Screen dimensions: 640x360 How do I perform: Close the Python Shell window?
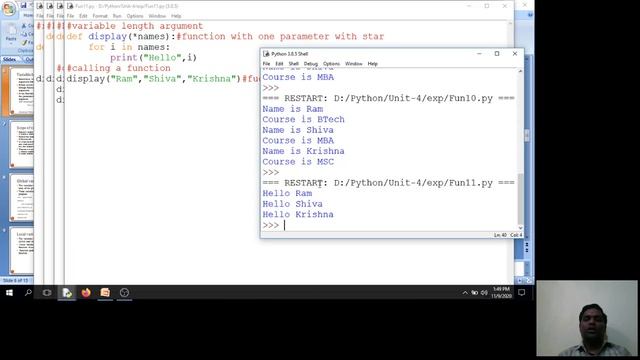click(x=515, y=53)
